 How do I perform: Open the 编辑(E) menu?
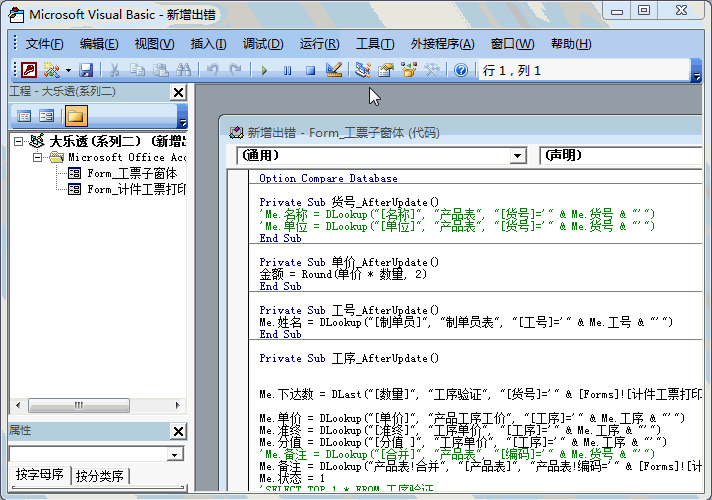[x=99, y=44]
